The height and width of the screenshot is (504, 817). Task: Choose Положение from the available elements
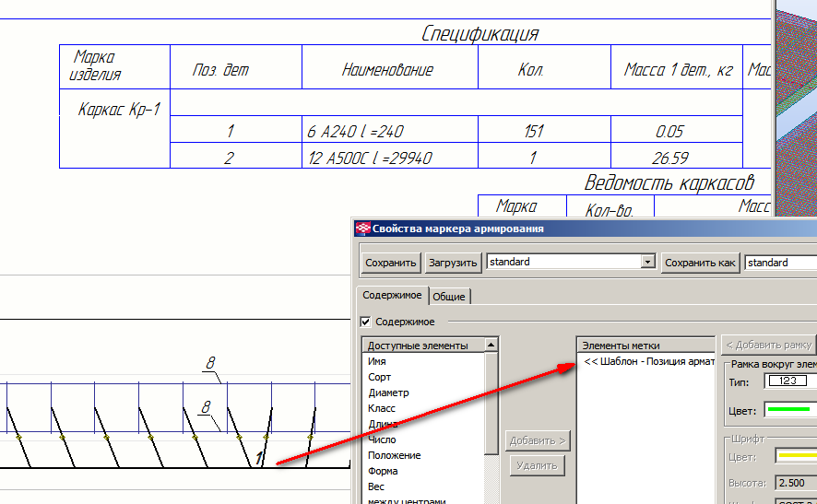[x=394, y=455]
